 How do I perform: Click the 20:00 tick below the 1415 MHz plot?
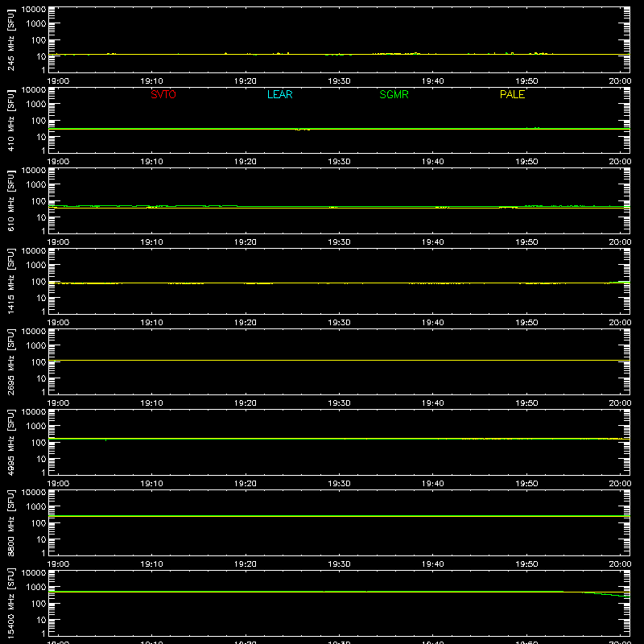click(x=620, y=323)
